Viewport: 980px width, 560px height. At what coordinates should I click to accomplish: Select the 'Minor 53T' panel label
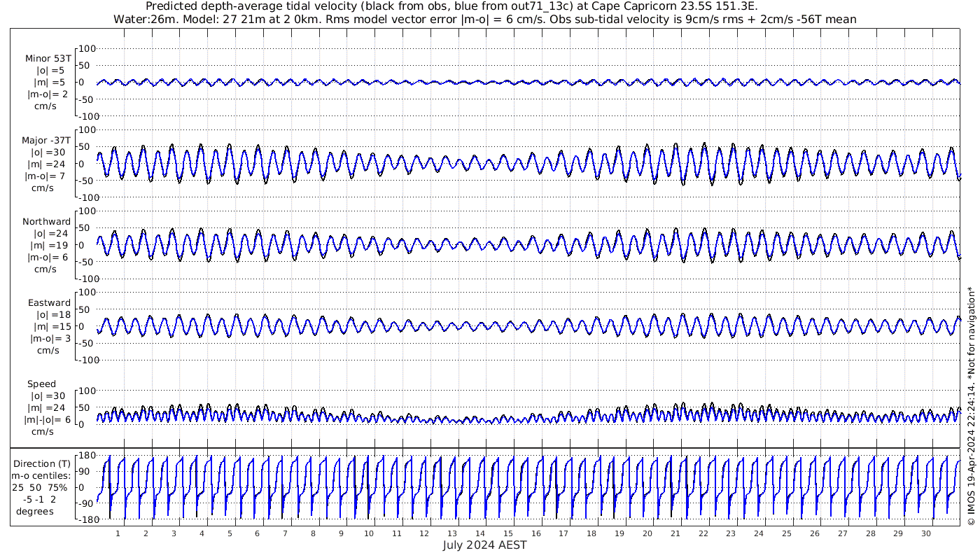[x=48, y=59]
